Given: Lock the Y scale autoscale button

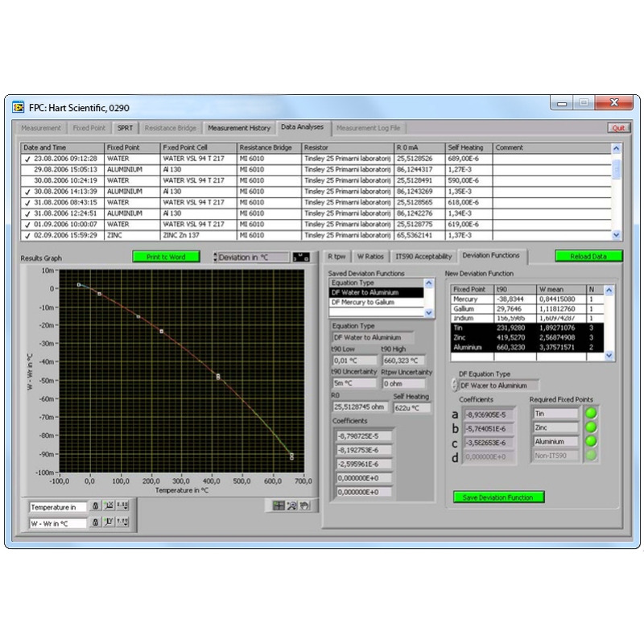Looking at the screenshot, I should point(95,522).
